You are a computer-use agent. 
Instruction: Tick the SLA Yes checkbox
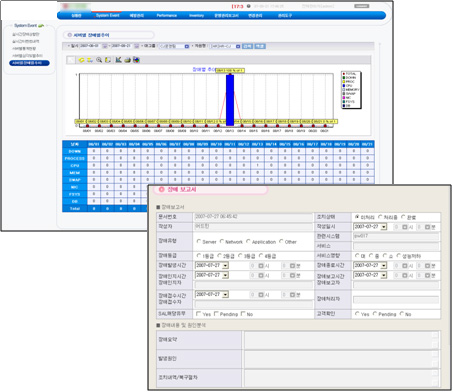click(x=199, y=314)
